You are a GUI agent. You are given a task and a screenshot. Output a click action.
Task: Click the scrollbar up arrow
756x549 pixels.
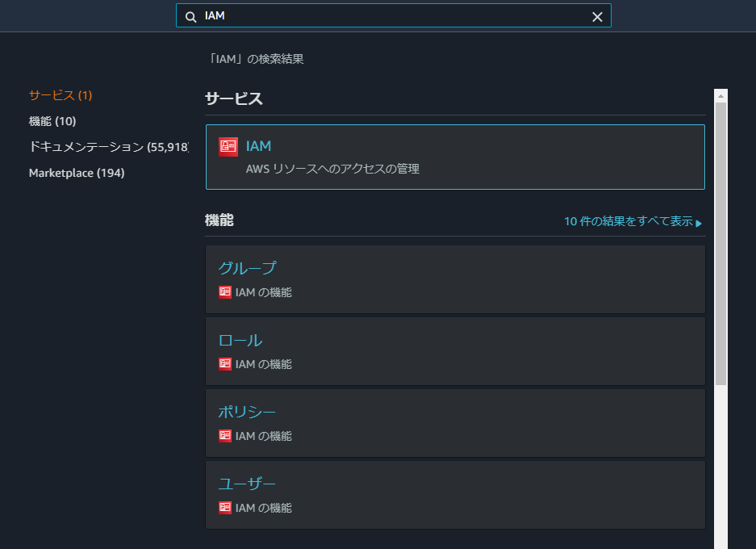720,96
